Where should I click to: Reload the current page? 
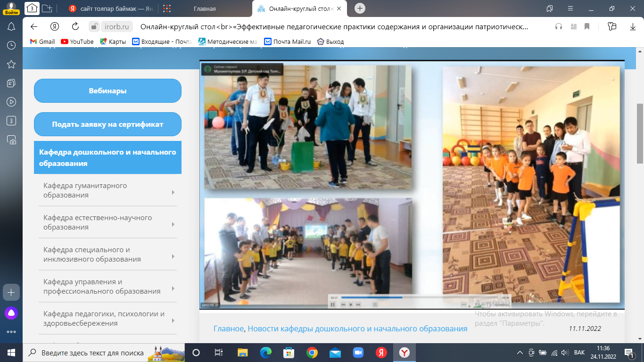coord(75,26)
